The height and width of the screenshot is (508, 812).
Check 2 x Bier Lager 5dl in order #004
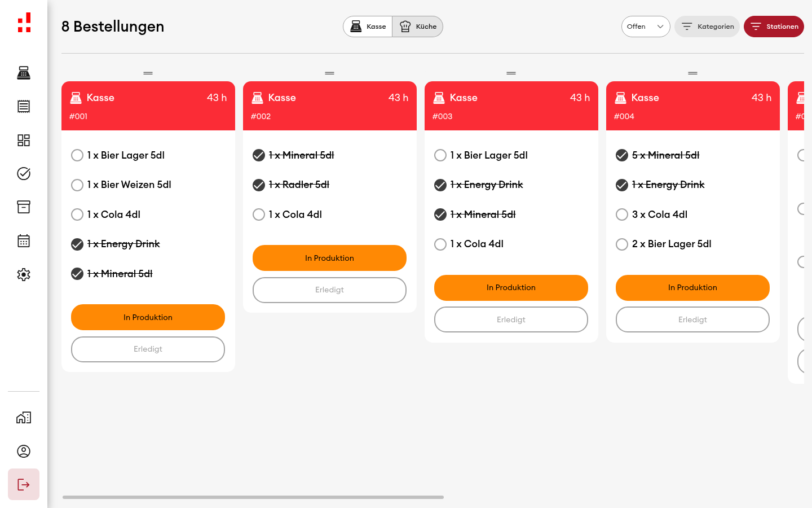pyautogui.click(x=622, y=244)
